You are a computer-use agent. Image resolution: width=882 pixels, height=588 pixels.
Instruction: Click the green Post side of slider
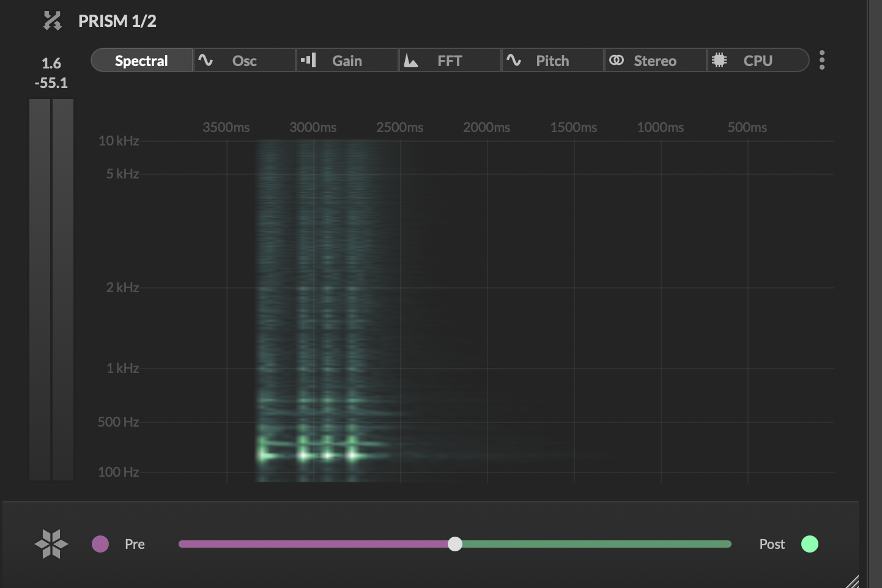click(x=596, y=544)
